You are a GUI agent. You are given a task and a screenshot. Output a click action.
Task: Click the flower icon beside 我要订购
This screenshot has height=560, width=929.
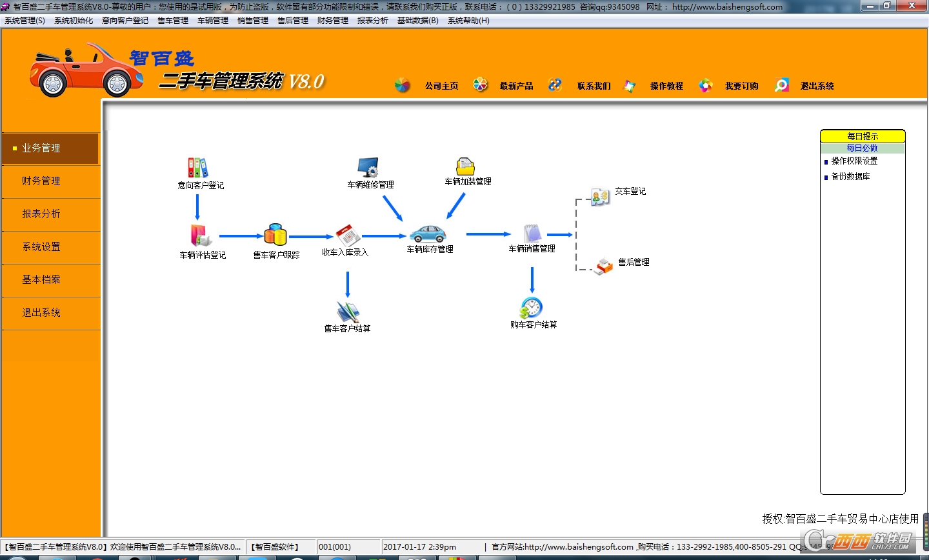[706, 85]
